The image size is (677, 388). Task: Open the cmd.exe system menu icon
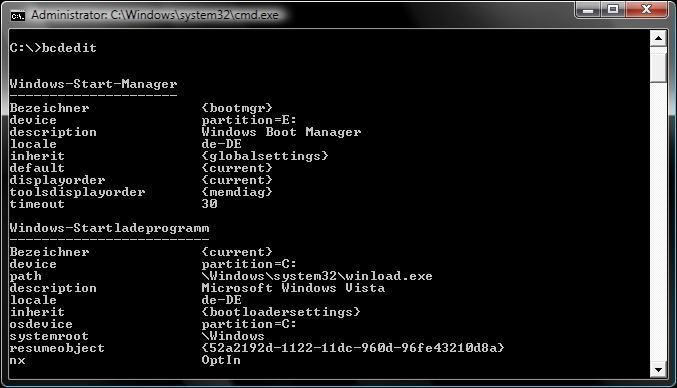click(x=18, y=16)
